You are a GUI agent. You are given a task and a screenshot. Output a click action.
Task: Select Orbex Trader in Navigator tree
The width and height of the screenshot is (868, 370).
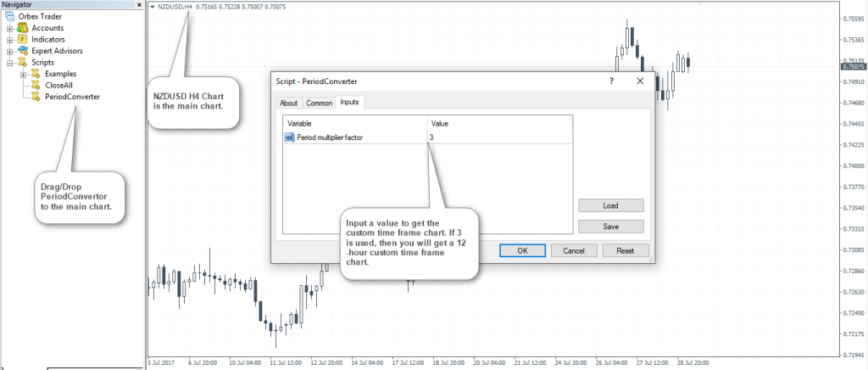pyautogui.click(x=41, y=17)
